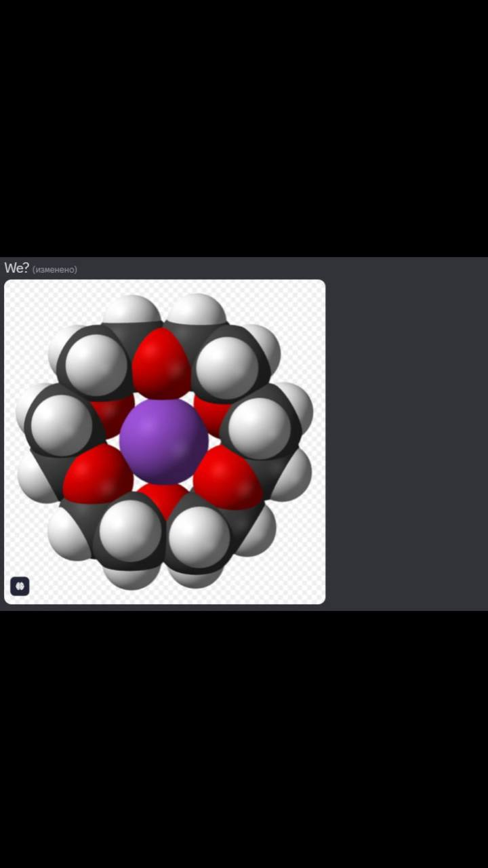The height and width of the screenshot is (868, 488).
Task: Click the large white hydrogen at far left
Action: pyautogui.click(x=62, y=426)
